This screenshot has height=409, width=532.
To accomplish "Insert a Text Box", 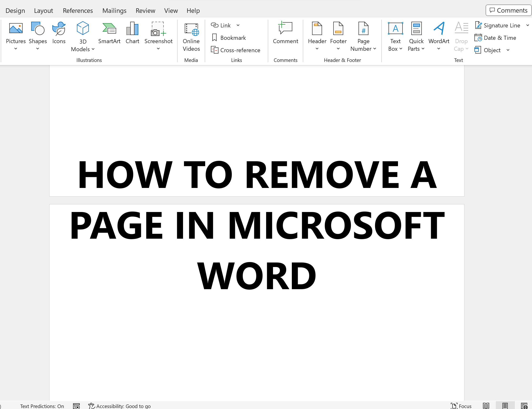I will [395, 36].
